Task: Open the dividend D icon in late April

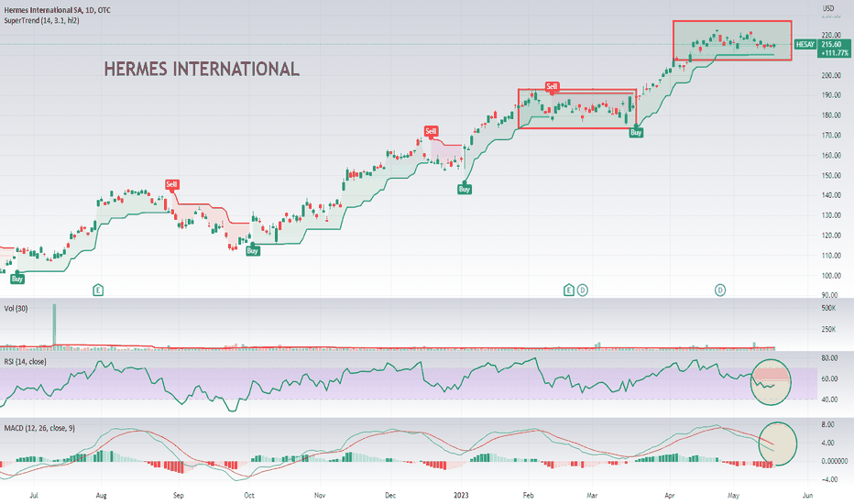Action: click(x=720, y=290)
